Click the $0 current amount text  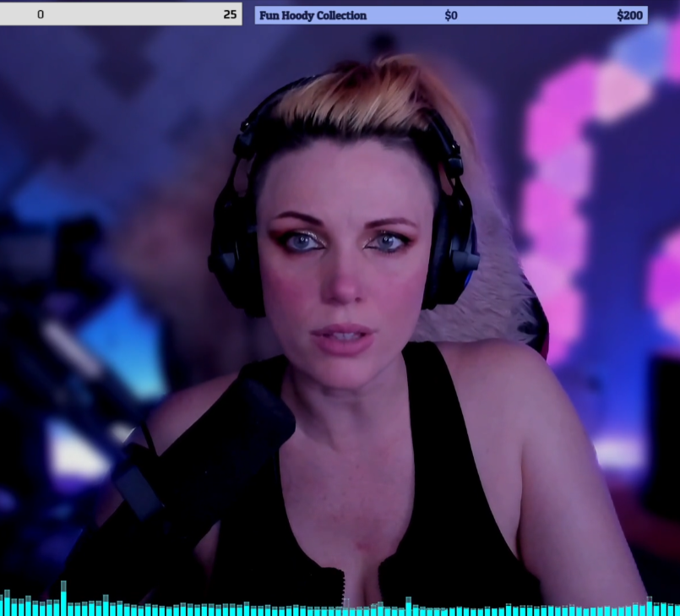[x=451, y=15]
